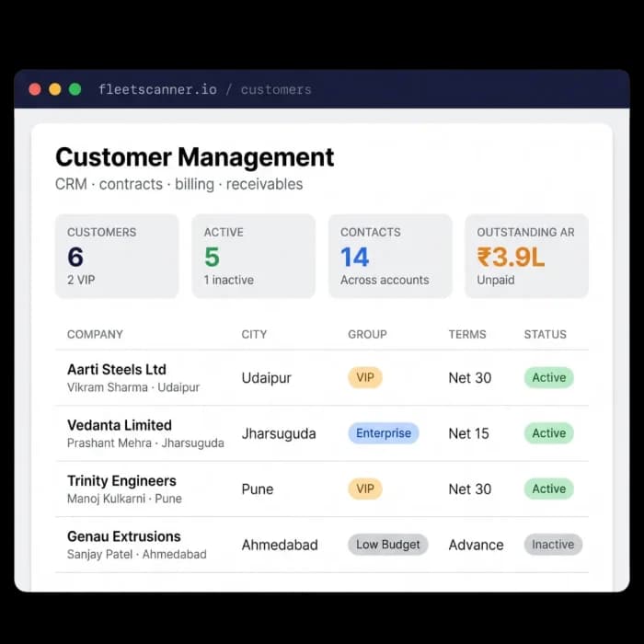Sort by the CITY column header

[254, 334]
